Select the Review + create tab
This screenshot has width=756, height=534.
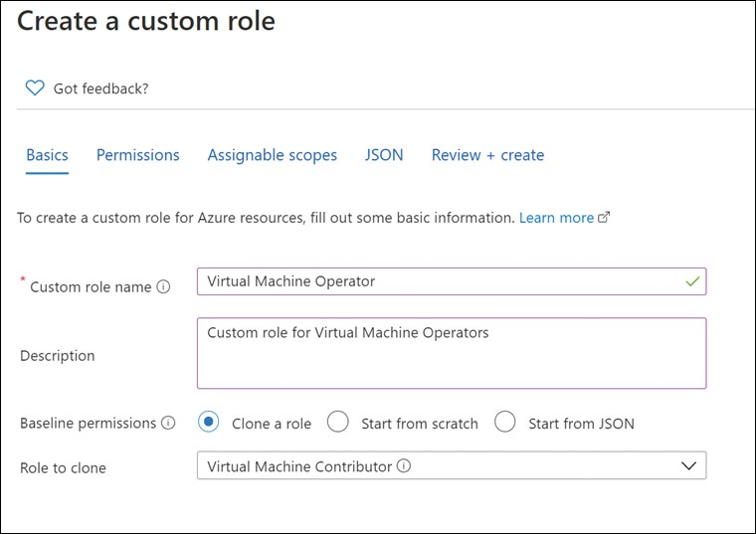(487, 155)
